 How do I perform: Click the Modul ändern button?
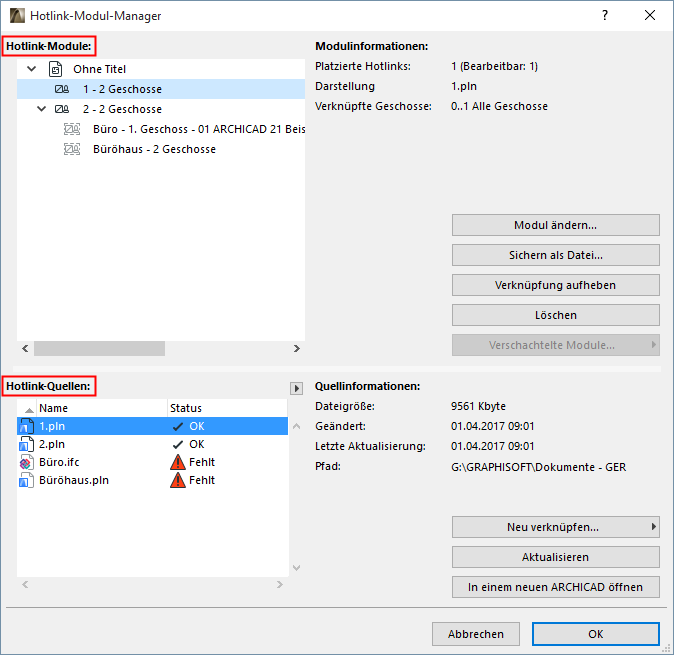click(555, 225)
